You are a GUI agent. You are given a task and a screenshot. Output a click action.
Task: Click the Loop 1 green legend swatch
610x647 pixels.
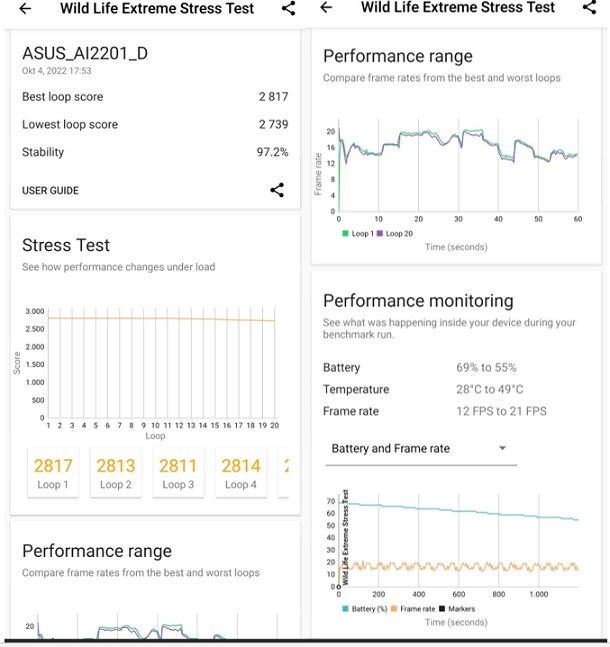(x=345, y=234)
